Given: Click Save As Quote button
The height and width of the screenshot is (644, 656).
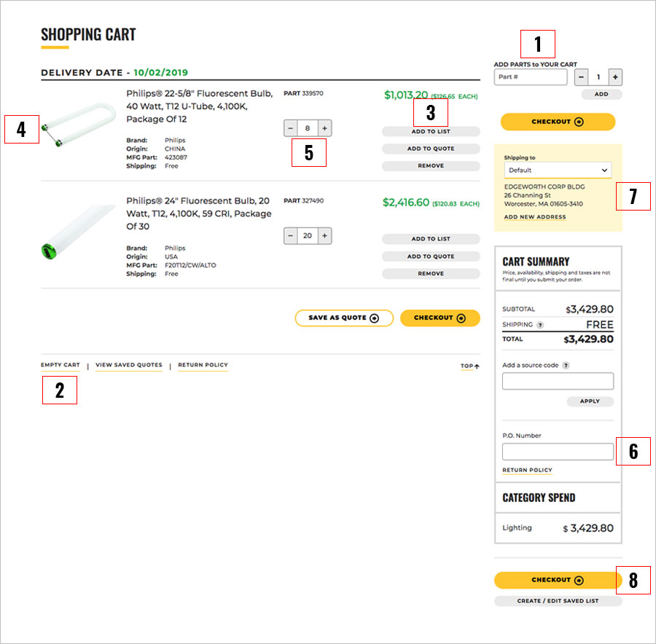Looking at the screenshot, I should [343, 318].
